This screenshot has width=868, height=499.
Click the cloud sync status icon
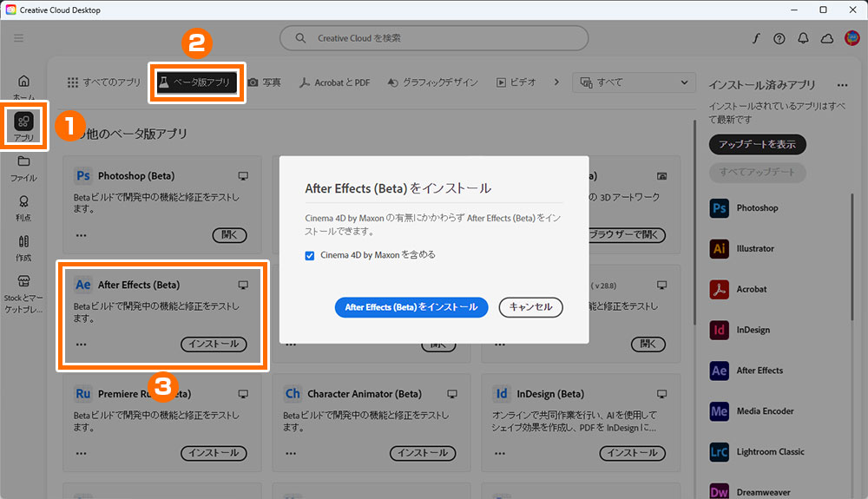click(826, 38)
